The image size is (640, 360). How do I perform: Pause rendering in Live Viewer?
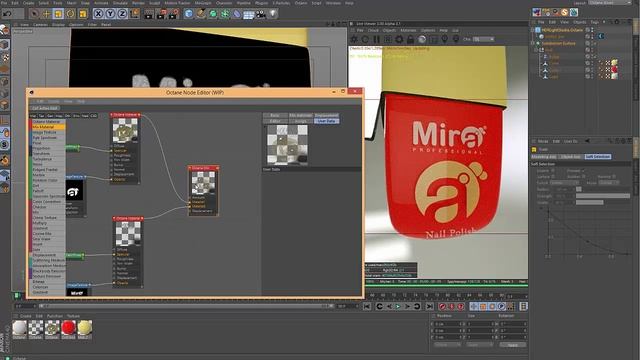pos(376,39)
